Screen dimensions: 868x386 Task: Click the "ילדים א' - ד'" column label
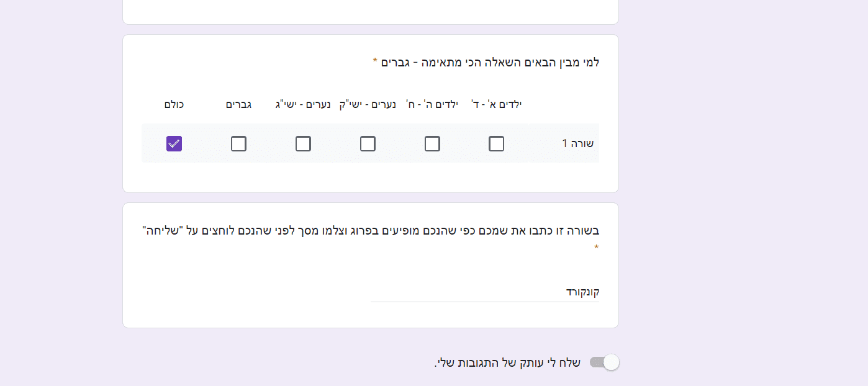pyautogui.click(x=497, y=104)
